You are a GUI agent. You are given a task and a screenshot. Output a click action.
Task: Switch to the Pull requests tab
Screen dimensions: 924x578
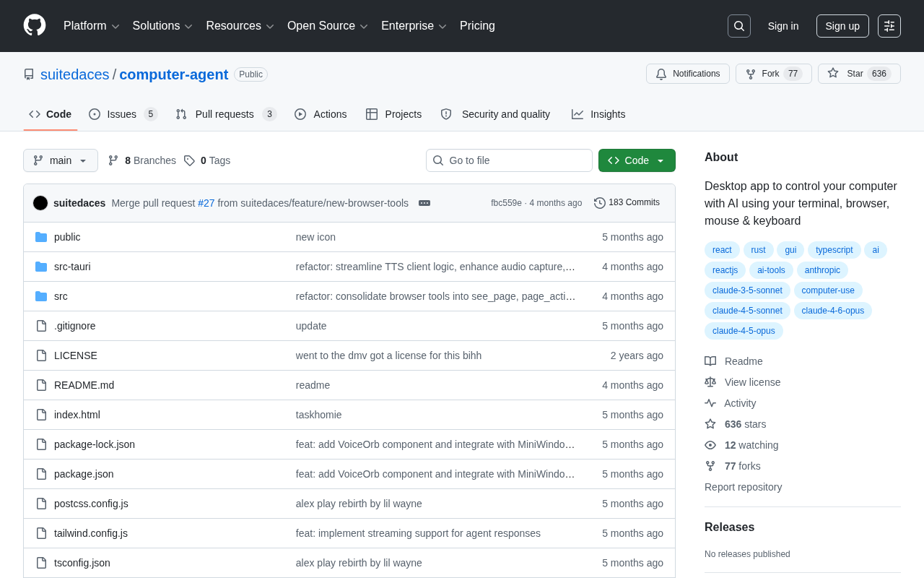[226, 114]
